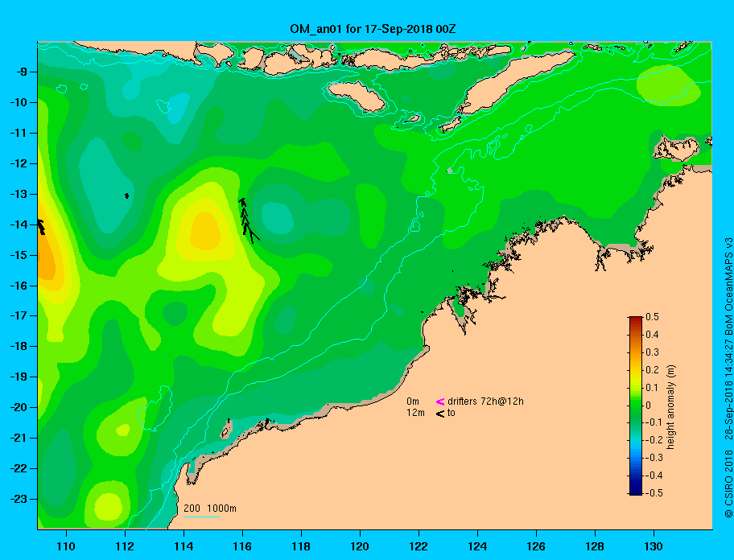
Task: Click the CSIRO BoM OceanMAPS copyright text
Action: point(728,377)
